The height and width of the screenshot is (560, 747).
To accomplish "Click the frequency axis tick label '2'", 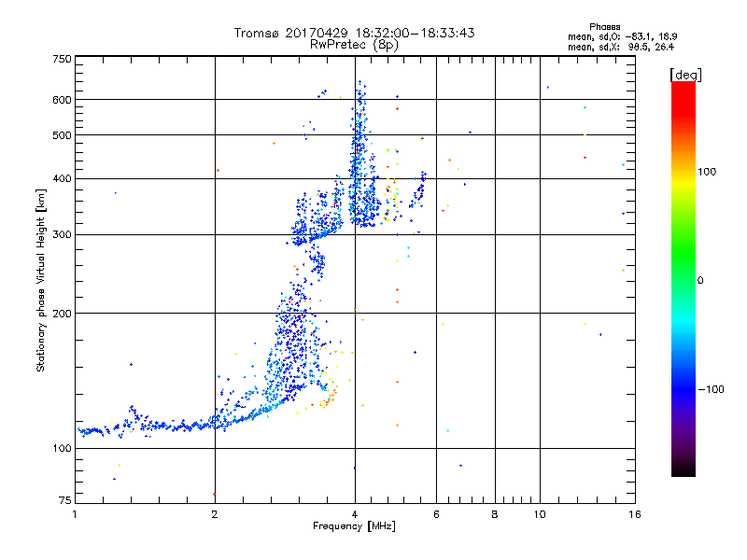I will (x=215, y=514).
